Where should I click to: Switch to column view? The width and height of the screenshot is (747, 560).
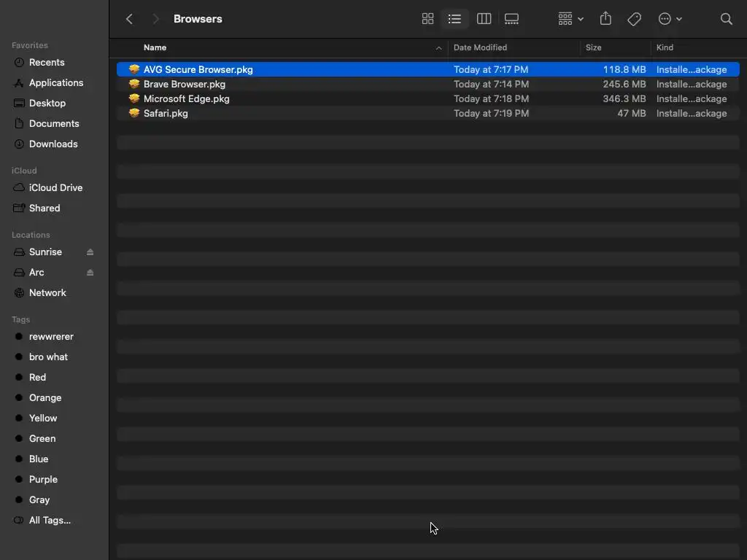tap(484, 19)
